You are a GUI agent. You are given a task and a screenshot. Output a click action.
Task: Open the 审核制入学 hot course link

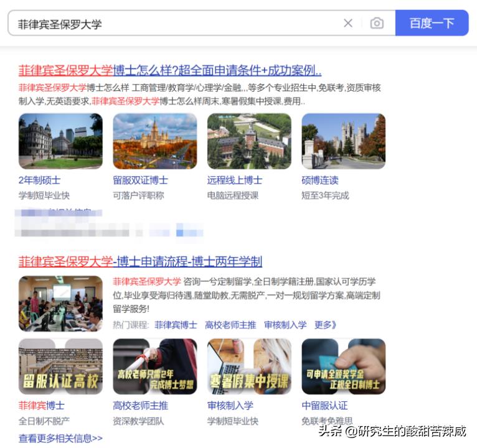[285, 325]
